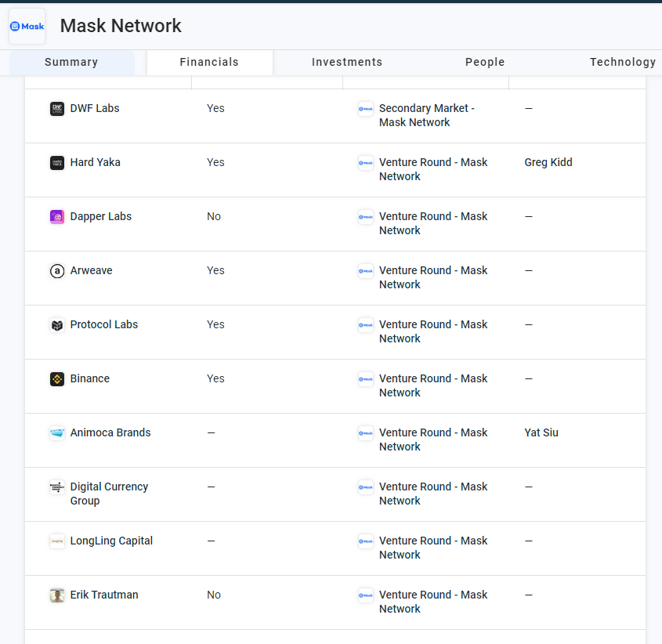Click the Binance diamond logo

pos(56,378)
